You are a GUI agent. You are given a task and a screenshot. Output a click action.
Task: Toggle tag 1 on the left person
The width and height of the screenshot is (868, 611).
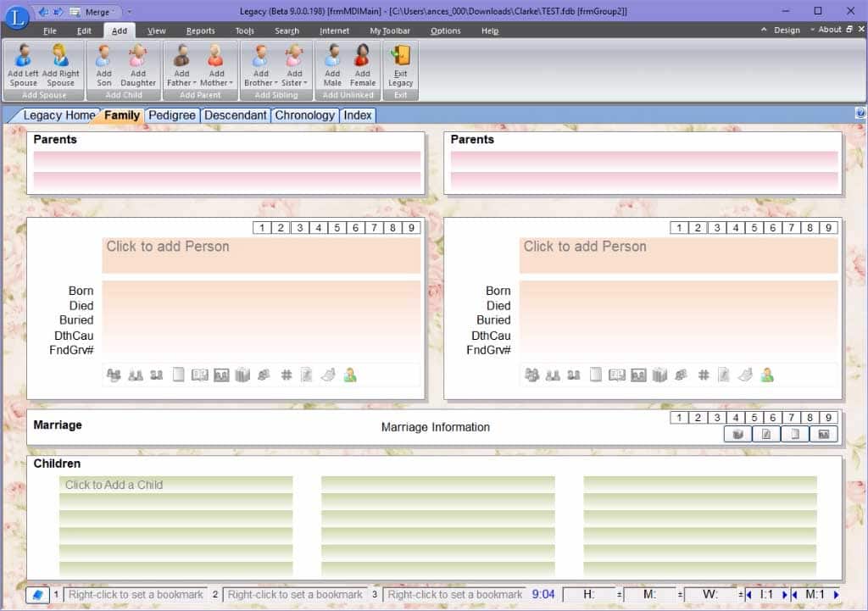pyautogui.click(x=262, y=228)
